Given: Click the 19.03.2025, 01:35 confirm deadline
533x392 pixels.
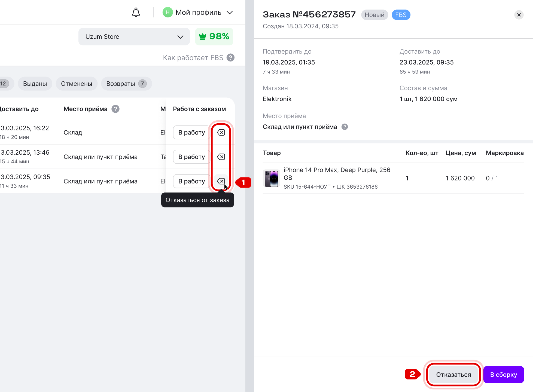Looking at the screenshot, I should coord(289,62).
